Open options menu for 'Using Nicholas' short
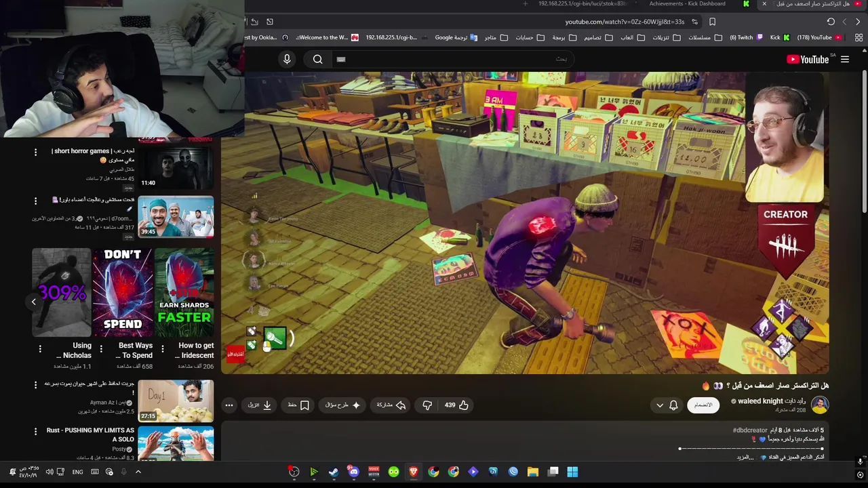 40,349
